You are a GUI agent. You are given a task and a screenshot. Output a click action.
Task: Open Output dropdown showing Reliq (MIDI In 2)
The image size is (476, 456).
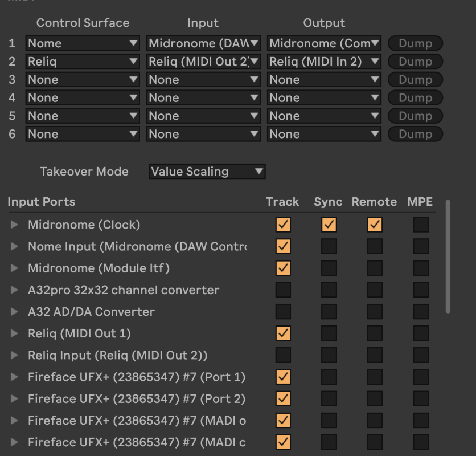coord(324,62)
